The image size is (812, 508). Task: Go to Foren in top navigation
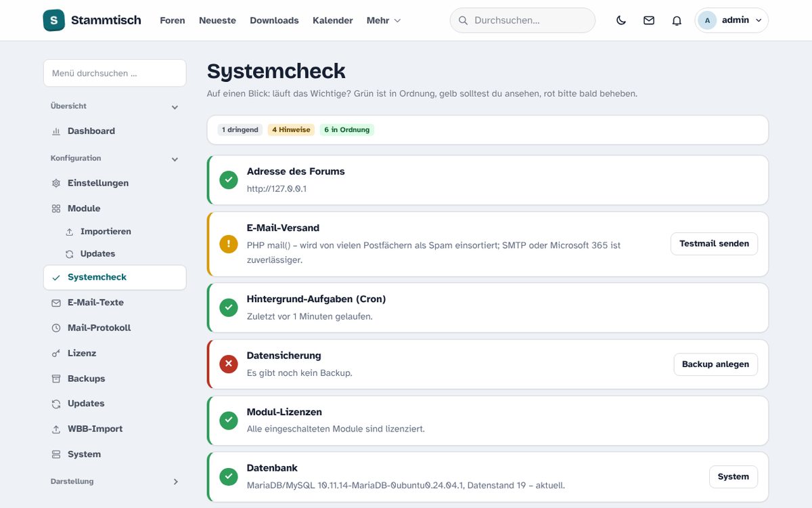pos(173,20)
